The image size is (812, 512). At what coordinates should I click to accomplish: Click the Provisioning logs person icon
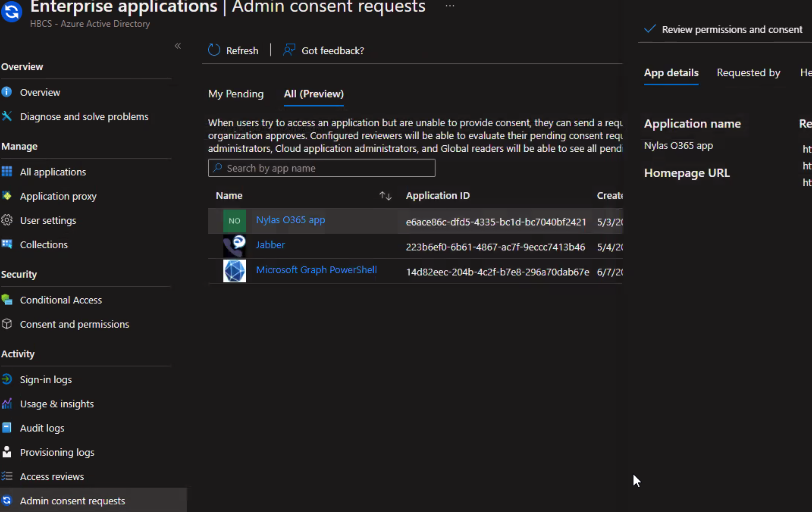coord(6,452)
